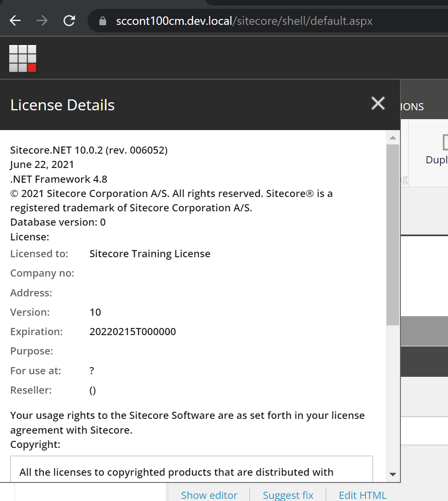This screenshot has height=501, width=448.
Task: Click the Sitecore Training License value
Action: 150,254
